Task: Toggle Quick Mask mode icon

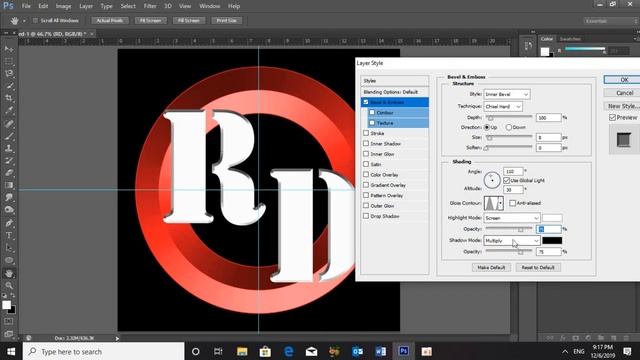Action: pos(9,322)
